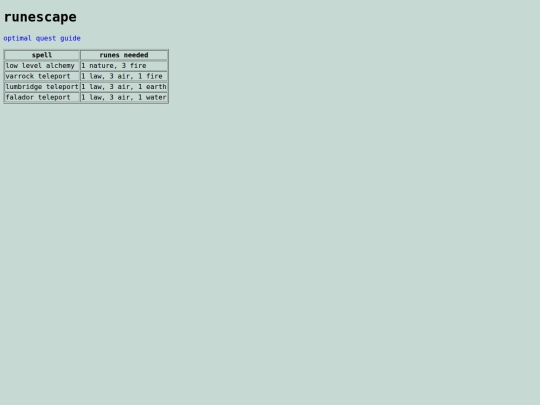Select the 'runes needed' column header
Image resolution: width=540 pixels, height=405 pixels.
pos(124,55)
